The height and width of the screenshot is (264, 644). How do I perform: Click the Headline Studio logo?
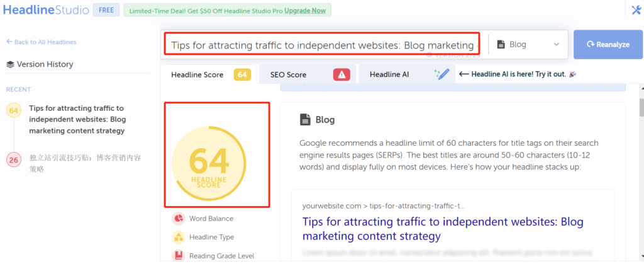point(46,11)
